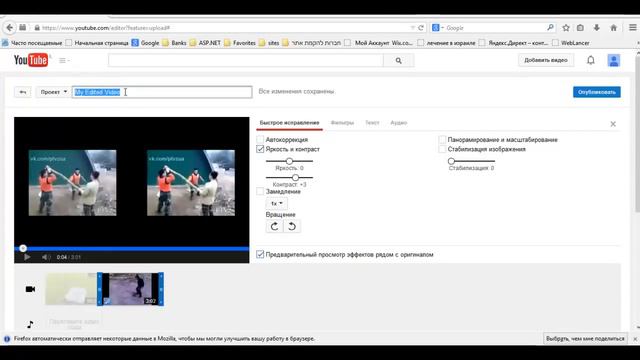Open the Google bookmark
The image size is (640, 360).
145,43
